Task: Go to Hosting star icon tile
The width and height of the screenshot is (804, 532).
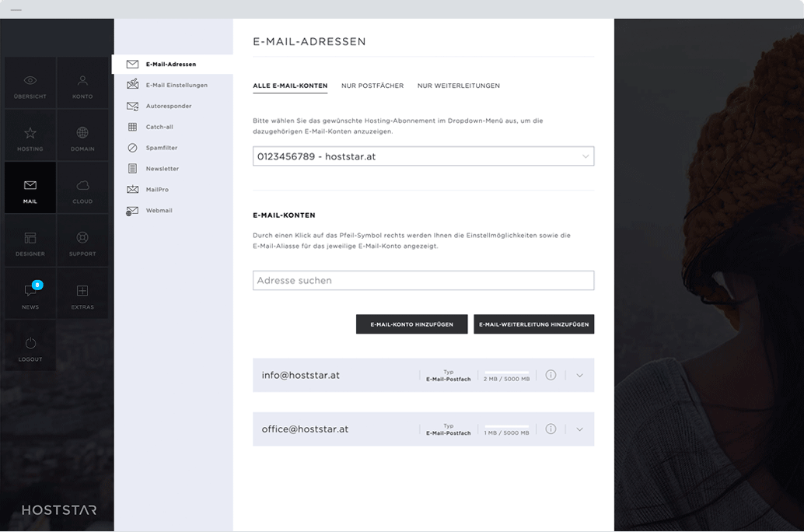Action: pos(30,136)
